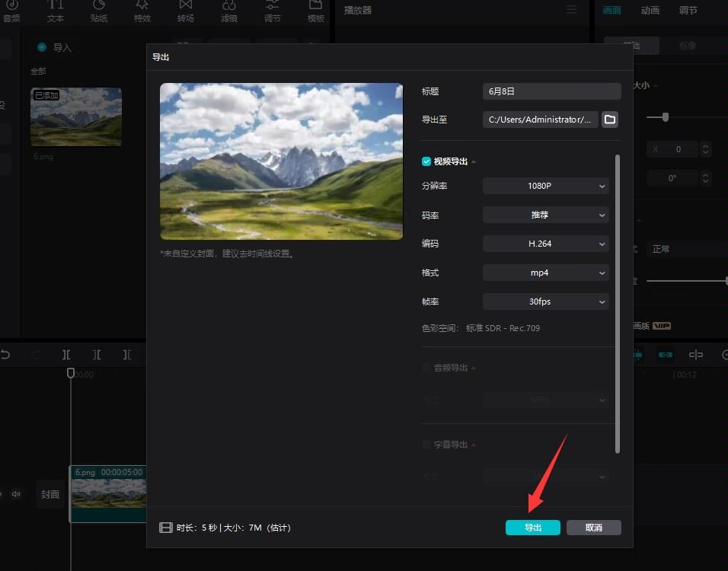Open the player panel menu icon

pos(572,10)
